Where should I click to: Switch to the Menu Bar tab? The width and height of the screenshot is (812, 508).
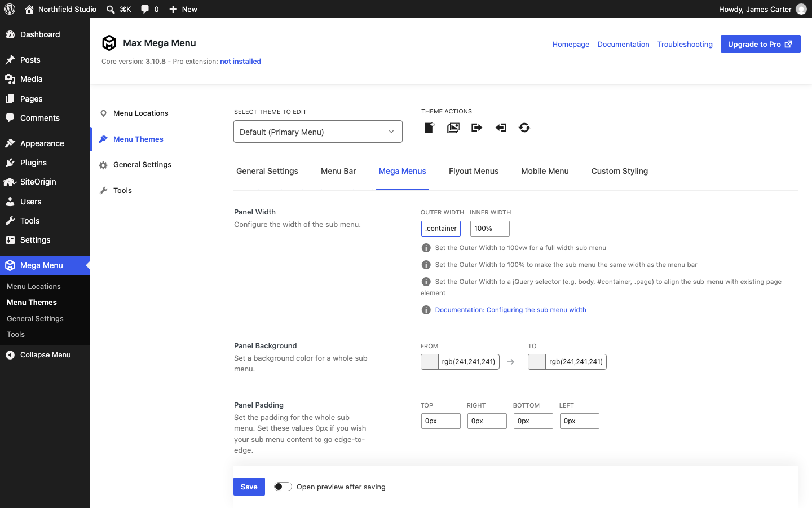tap(338, 171)
